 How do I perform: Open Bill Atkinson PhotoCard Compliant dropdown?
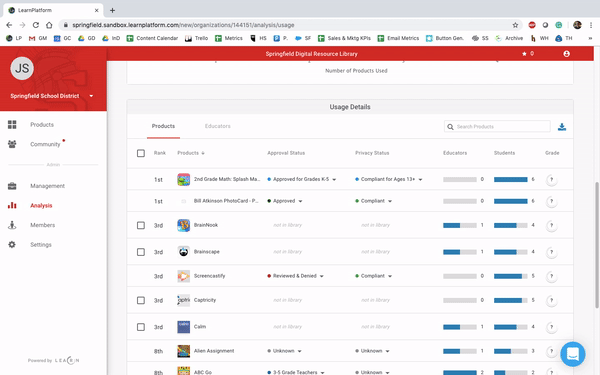[373, 201]
